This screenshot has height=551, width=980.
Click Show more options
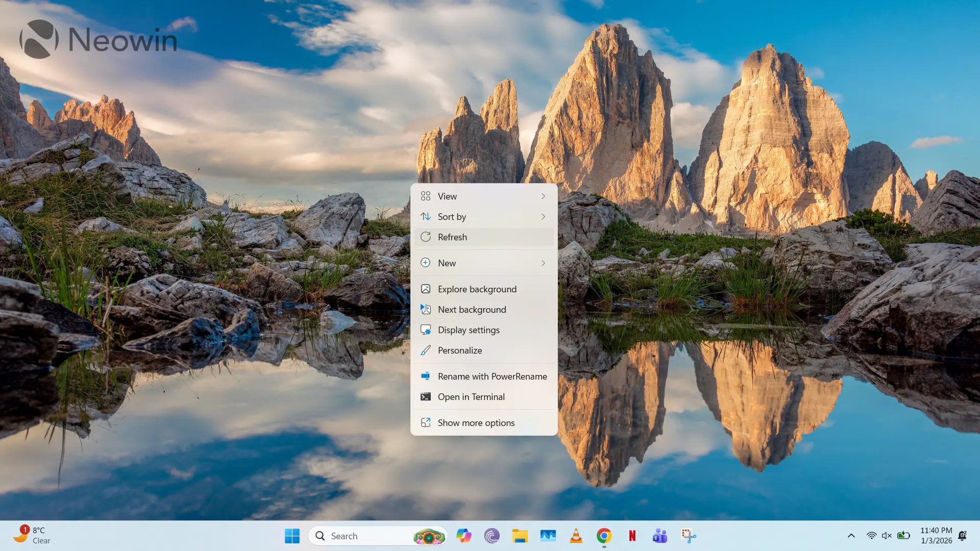476,423
